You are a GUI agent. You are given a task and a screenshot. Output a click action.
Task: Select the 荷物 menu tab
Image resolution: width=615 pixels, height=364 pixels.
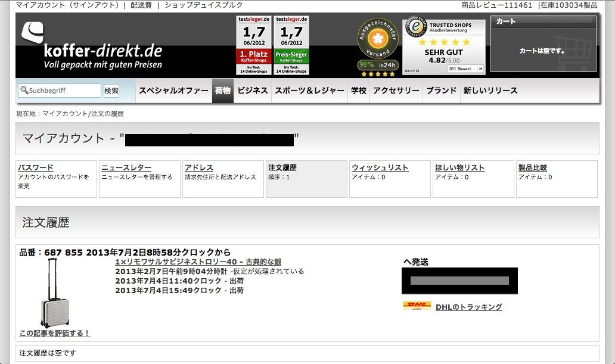[x=223, y=91]
